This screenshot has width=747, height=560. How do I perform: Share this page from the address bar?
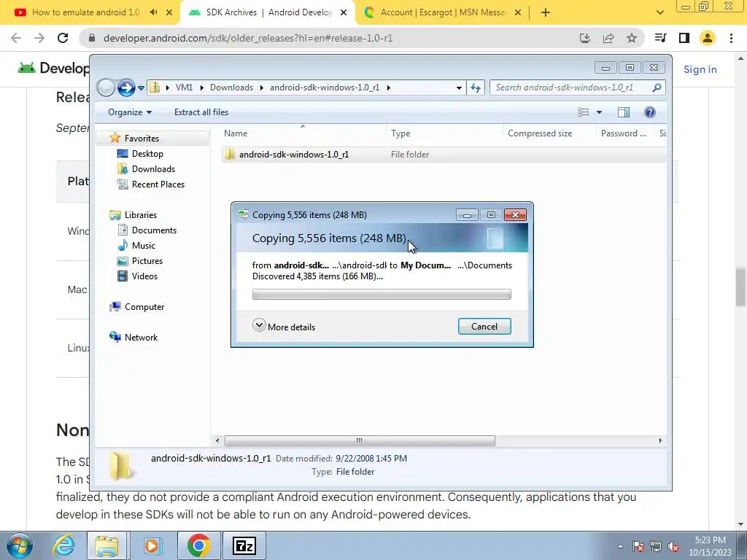[608, 38]
